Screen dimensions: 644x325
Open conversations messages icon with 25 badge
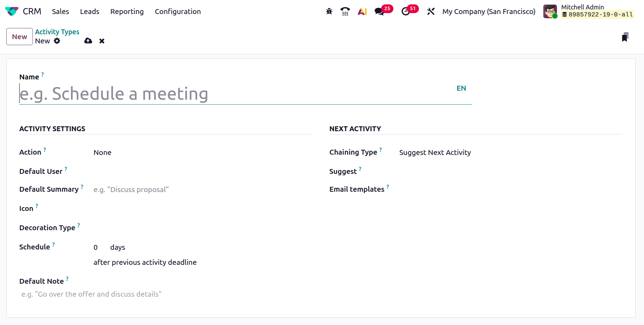379,12
